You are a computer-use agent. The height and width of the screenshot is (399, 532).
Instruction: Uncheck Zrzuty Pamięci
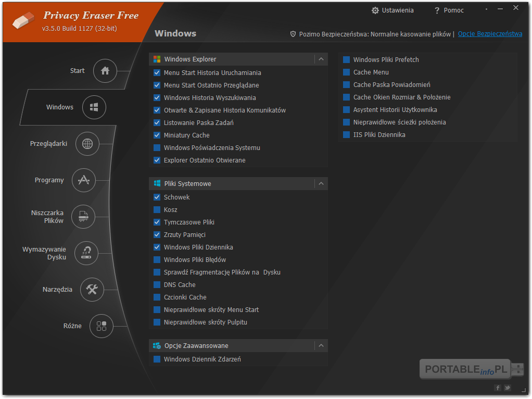(x=157, y=234)
